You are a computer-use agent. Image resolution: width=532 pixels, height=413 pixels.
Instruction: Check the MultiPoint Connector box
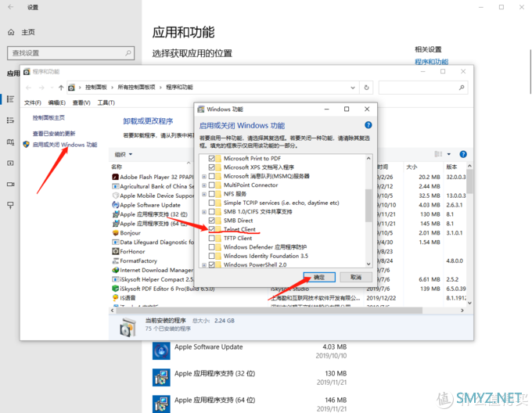point(212,185)
